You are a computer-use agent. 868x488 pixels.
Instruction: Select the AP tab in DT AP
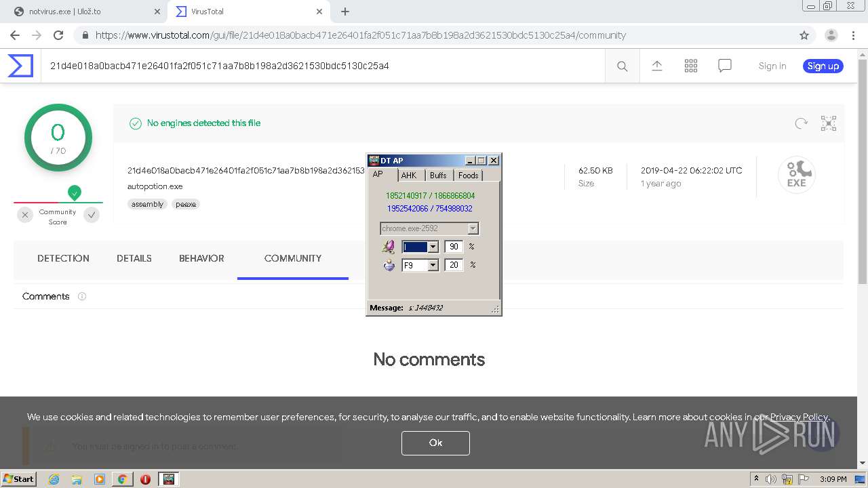coord(378,174)
